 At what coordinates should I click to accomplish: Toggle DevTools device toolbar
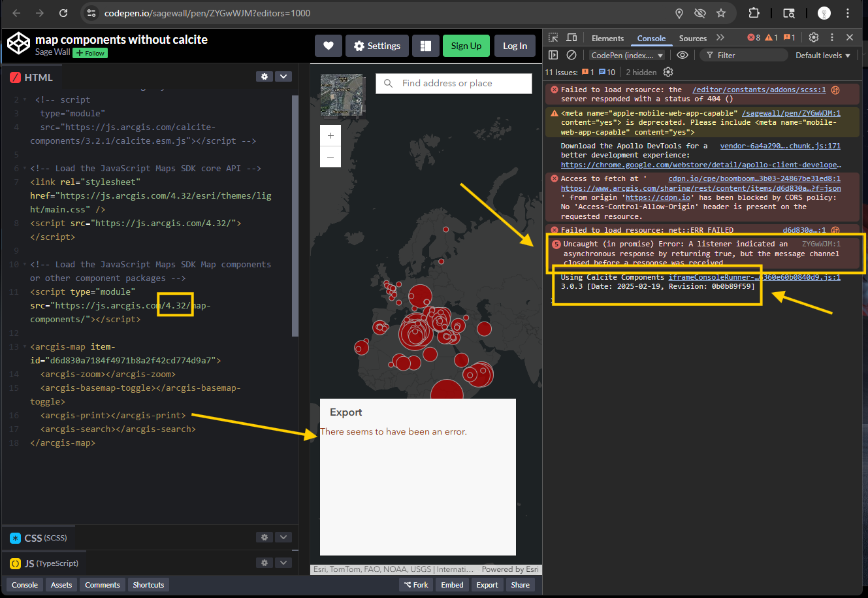[571, 38]
